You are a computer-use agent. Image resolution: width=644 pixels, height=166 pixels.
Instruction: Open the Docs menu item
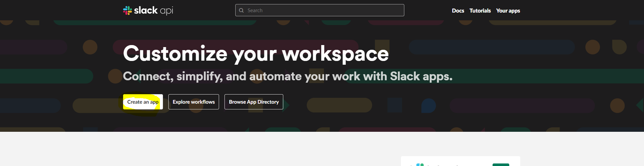(x=458, y=11)
